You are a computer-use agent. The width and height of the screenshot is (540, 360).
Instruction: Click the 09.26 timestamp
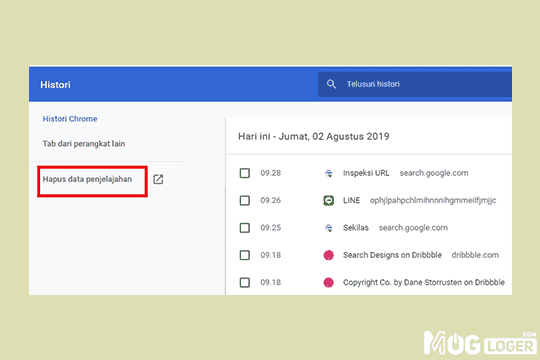click(271, 200)
